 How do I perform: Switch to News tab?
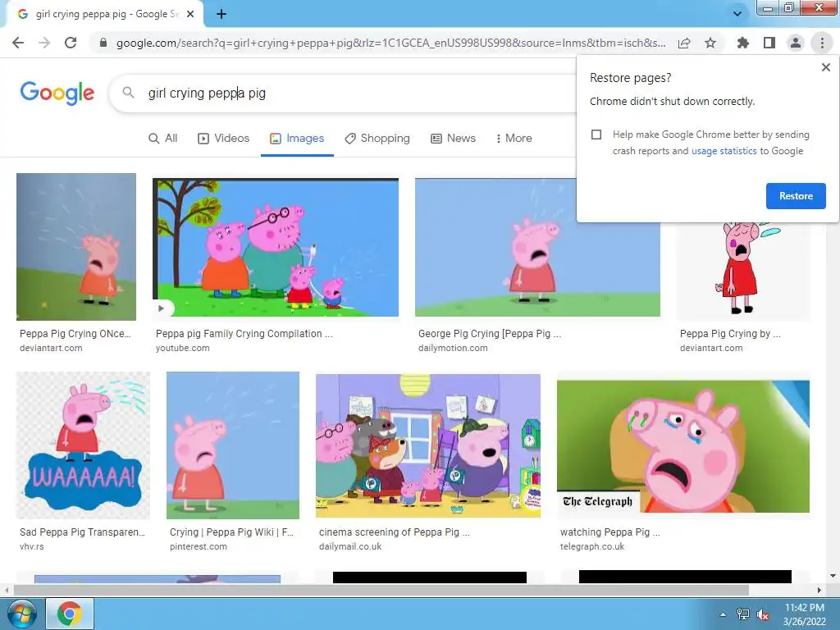(x=453, y=138)
